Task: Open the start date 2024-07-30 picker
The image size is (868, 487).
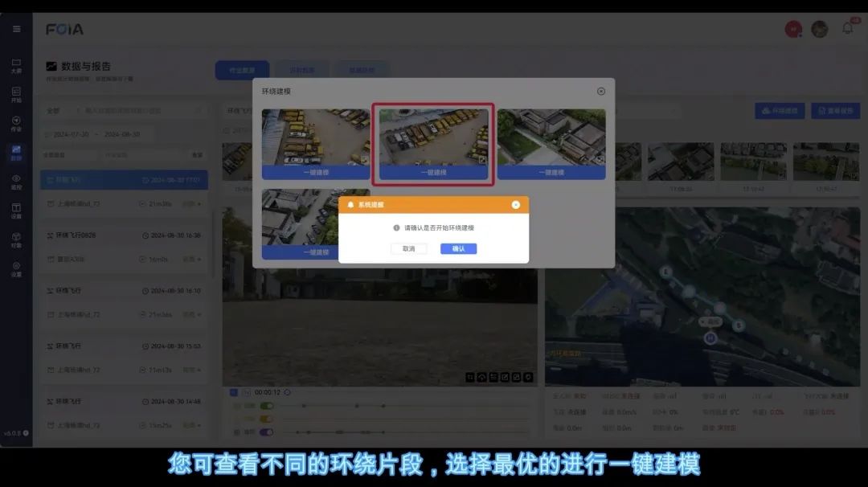Action: [71, 134]
